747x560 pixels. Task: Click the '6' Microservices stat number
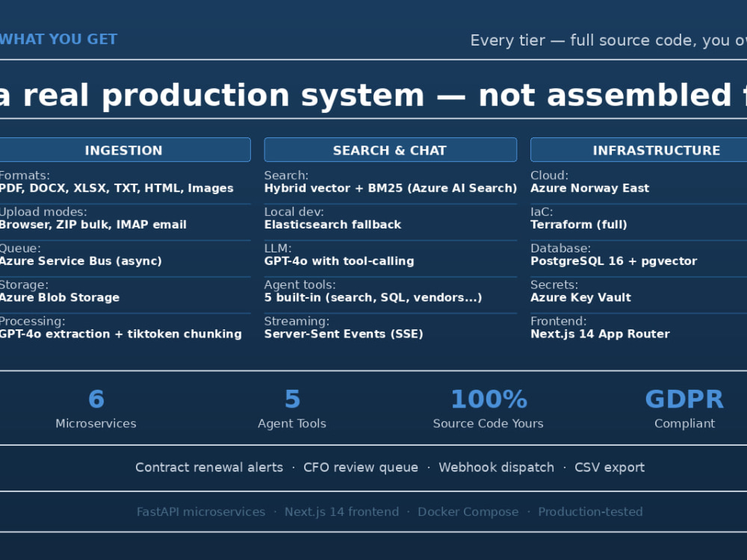point(96,399)
